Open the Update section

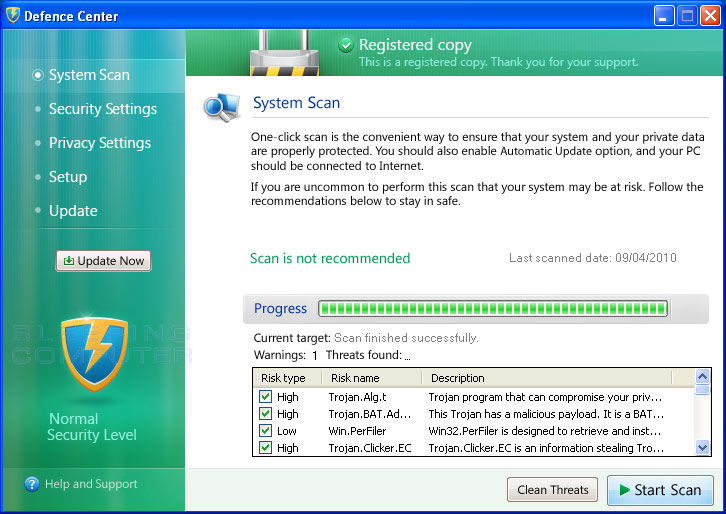pyautogui.click(x=73, y=211)
